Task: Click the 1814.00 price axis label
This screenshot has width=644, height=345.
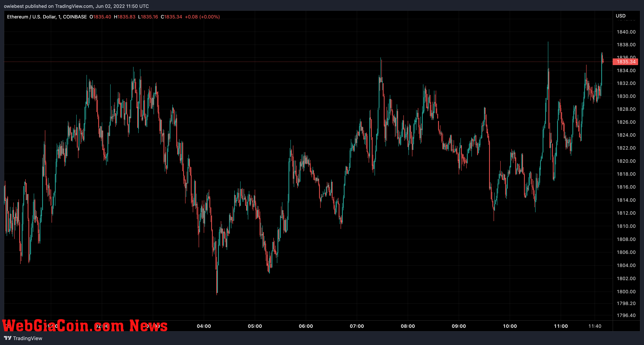Action: pyautogui.click(x=626, y=200)
